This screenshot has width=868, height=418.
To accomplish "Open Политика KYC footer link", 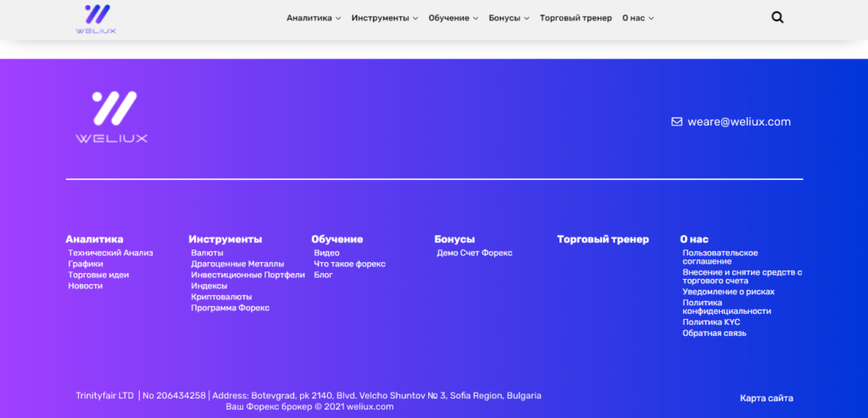I will click(x=711, y=322).
